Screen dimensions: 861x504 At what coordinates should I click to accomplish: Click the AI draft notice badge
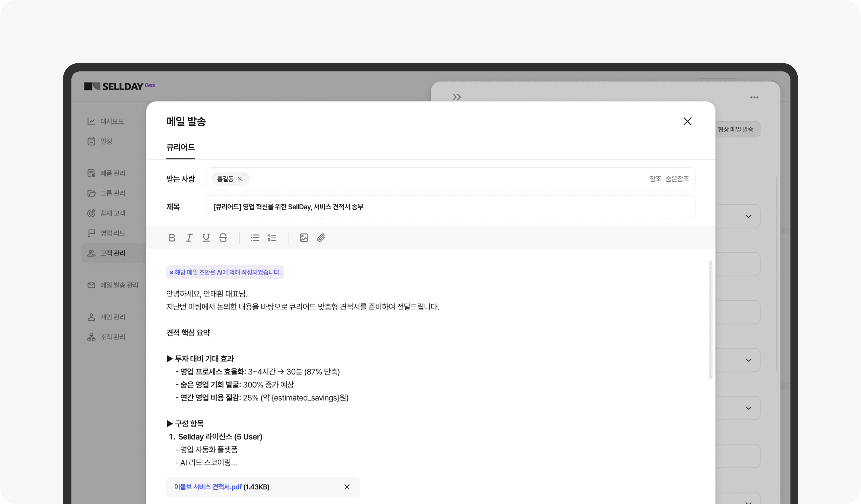(x=225, y=272)
